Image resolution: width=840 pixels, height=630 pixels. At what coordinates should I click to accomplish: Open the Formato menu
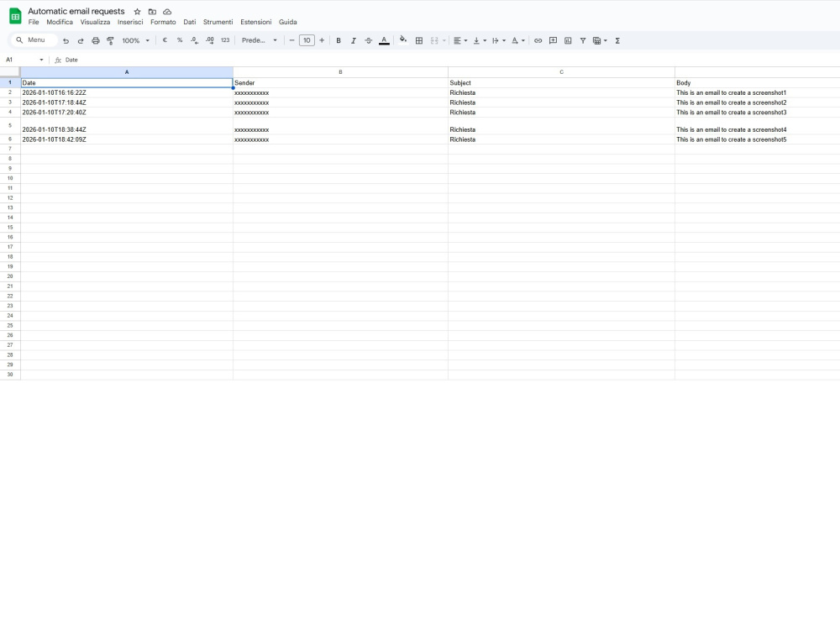[x=163, y=23]
